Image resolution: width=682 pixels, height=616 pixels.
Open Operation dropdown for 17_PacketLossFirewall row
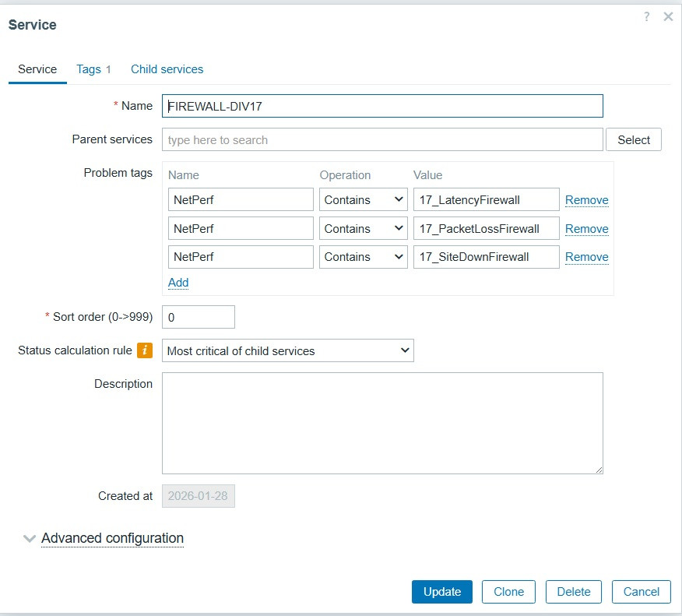pos(364,229)
